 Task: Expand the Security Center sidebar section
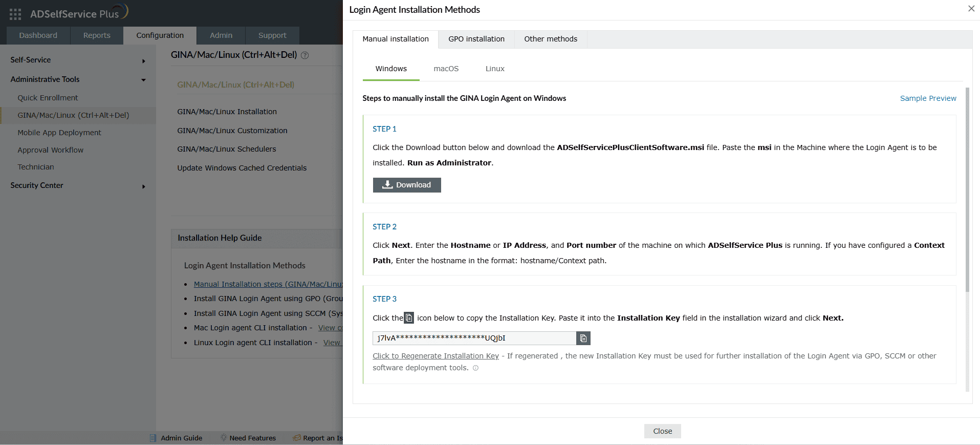(x=144, y=186)
